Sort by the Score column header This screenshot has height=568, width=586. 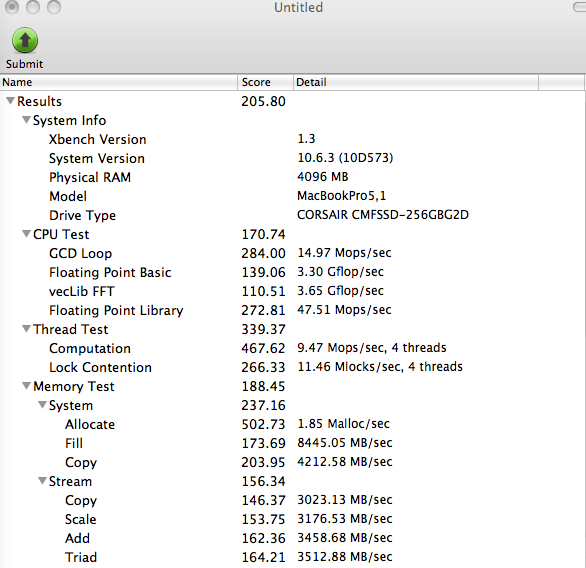point(265,82)
